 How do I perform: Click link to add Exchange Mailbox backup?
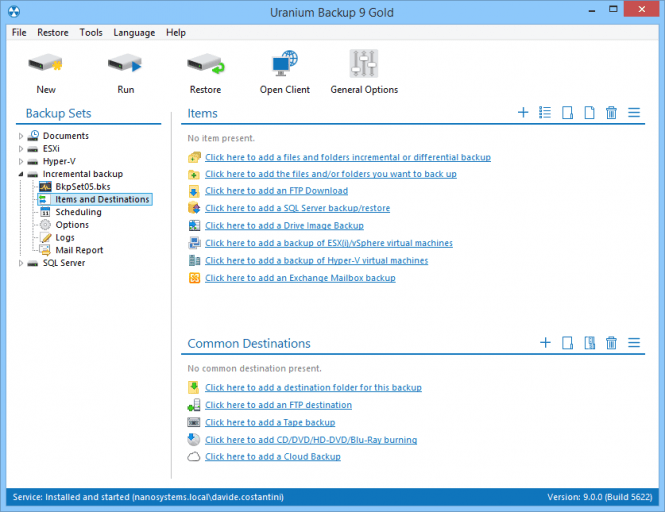[300, 278]
